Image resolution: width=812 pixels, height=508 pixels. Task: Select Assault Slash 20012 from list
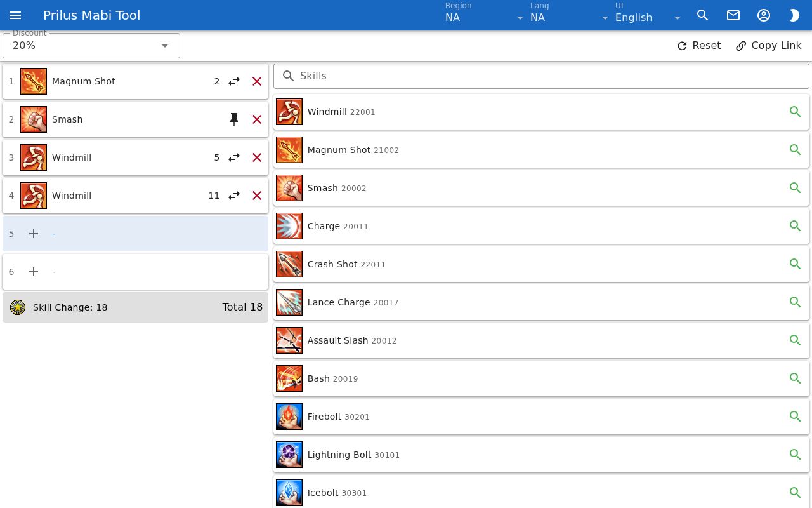tap(541, 340)
